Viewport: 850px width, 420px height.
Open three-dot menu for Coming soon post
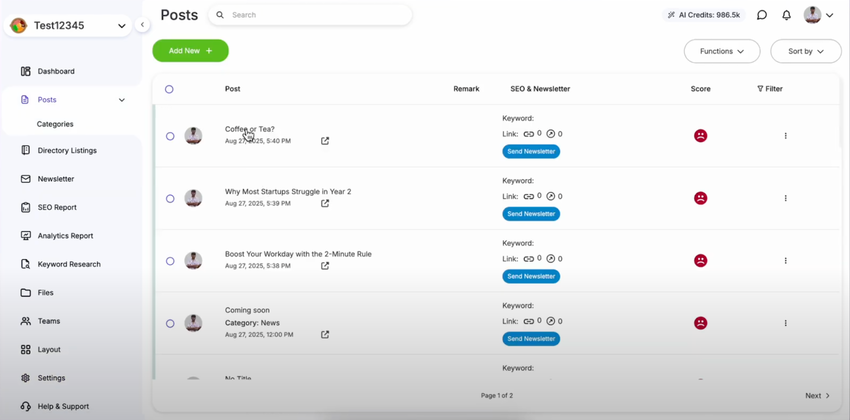(785, 323)
